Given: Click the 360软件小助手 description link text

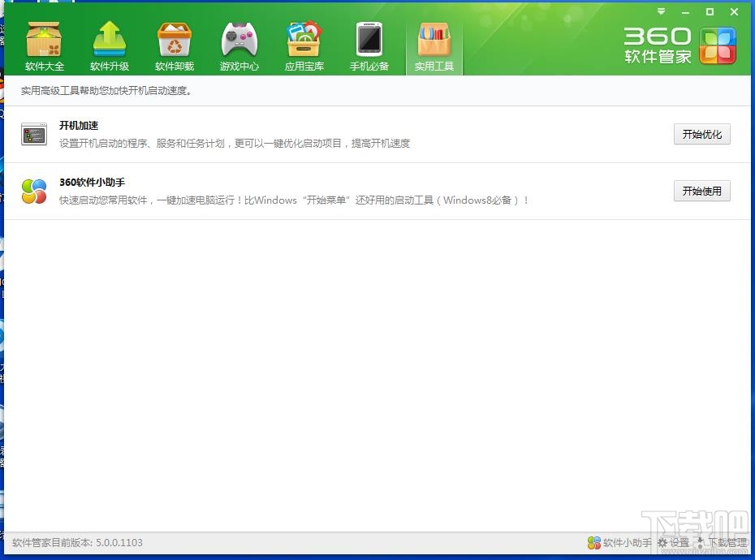Looking at the screenshot, I should [292, 200].
